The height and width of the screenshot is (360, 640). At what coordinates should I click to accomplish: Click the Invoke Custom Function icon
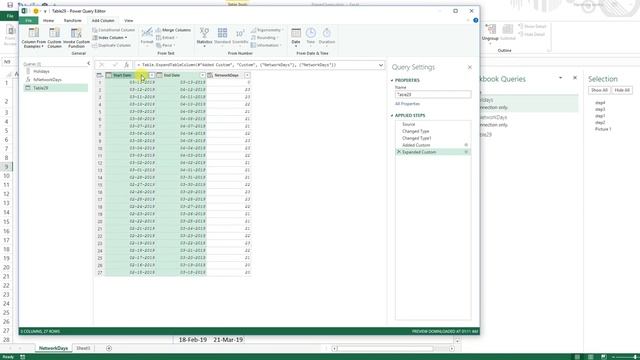point(76,33)
